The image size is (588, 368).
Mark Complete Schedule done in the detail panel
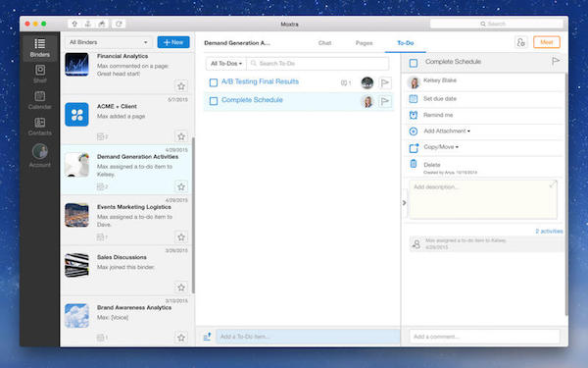pyautogui.click(x=414, y=63)
